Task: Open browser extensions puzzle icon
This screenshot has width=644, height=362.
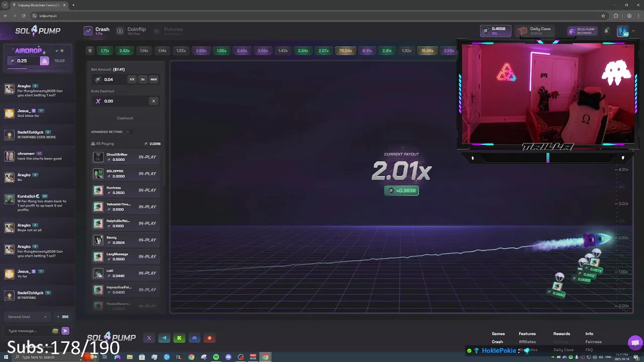Action: (x=616, y=16)
